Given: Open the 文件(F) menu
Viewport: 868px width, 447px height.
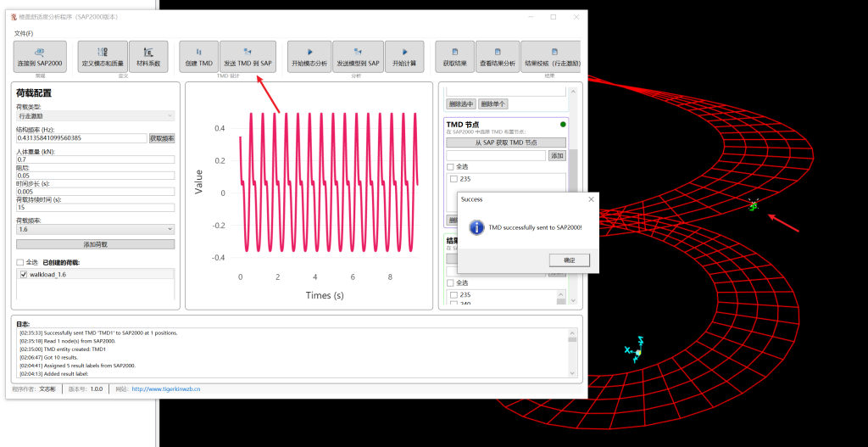Looking at the screenshot, I should [24, 33].
